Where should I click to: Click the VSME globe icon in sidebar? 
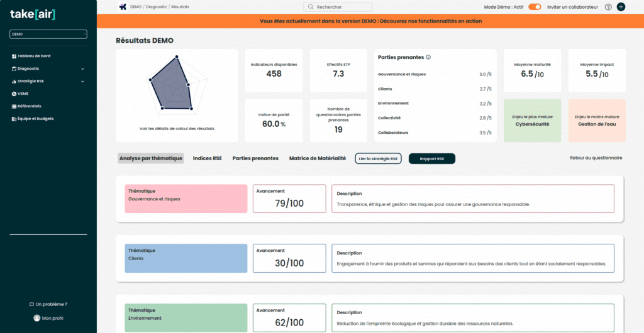14,94
